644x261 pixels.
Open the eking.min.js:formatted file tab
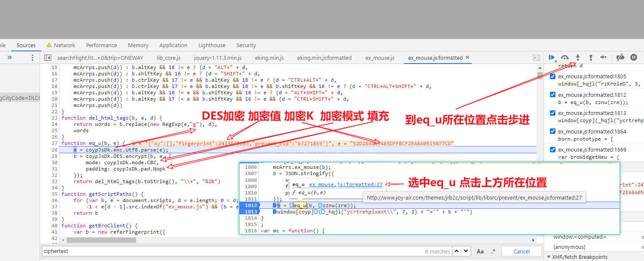point(324,58)
